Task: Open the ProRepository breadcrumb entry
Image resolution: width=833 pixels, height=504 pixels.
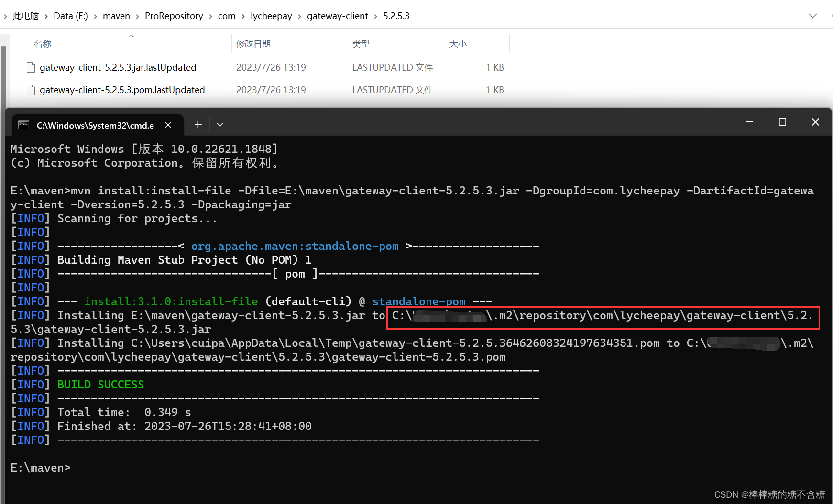Action: pyautogui.click(x=174, y=15)
